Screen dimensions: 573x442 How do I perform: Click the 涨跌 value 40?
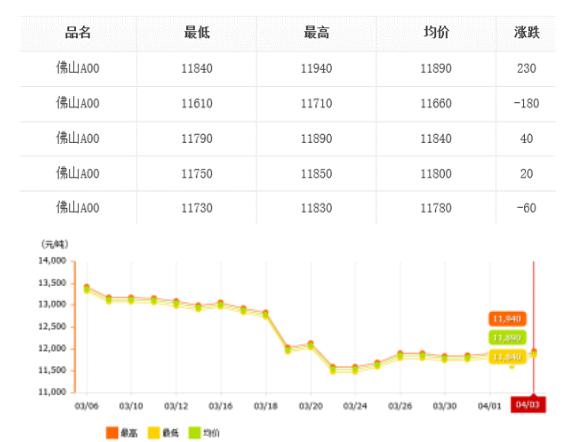pos(527,138)
